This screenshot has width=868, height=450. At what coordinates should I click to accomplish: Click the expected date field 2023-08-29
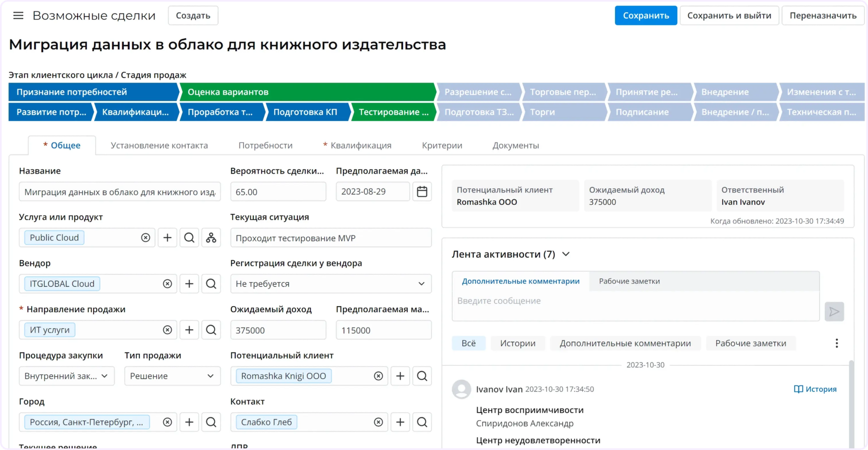click(373, 192)
